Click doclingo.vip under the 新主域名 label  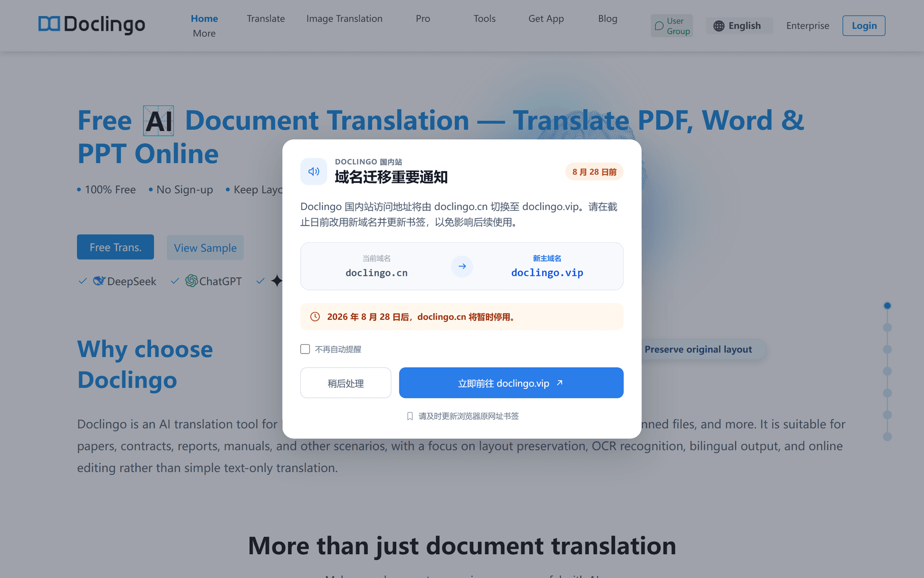point(547,273)
